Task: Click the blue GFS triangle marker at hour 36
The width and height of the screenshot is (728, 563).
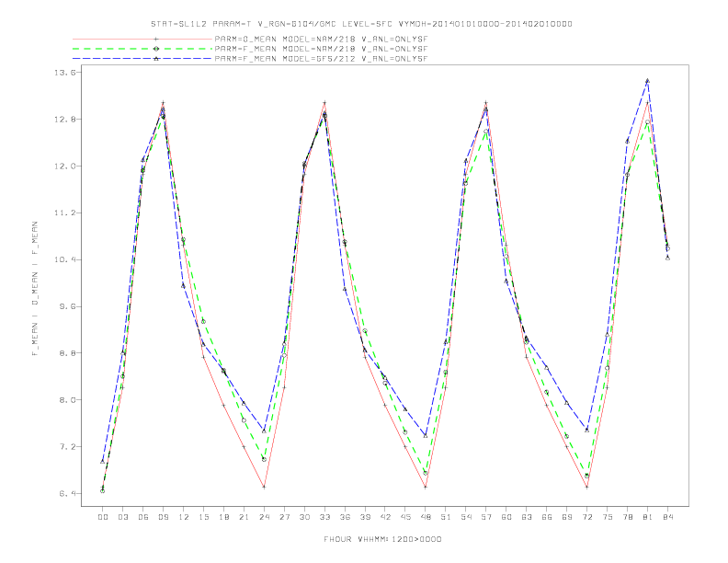Action: 345,289
